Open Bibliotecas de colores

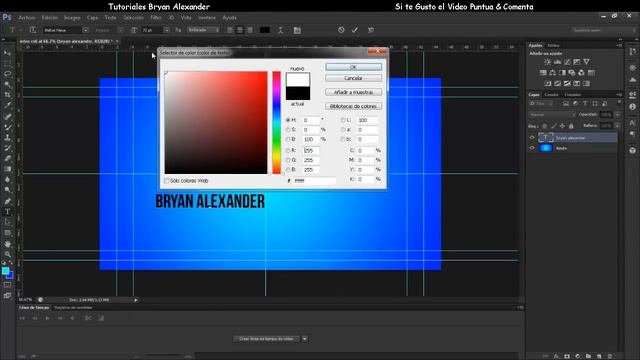pyautogui.click(x=353, y=106)
